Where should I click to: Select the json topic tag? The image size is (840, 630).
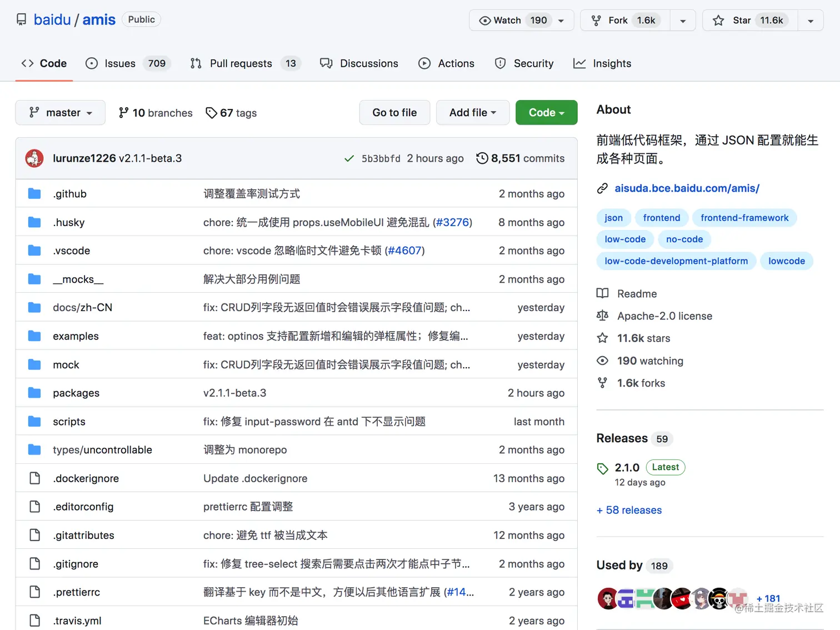614,218
